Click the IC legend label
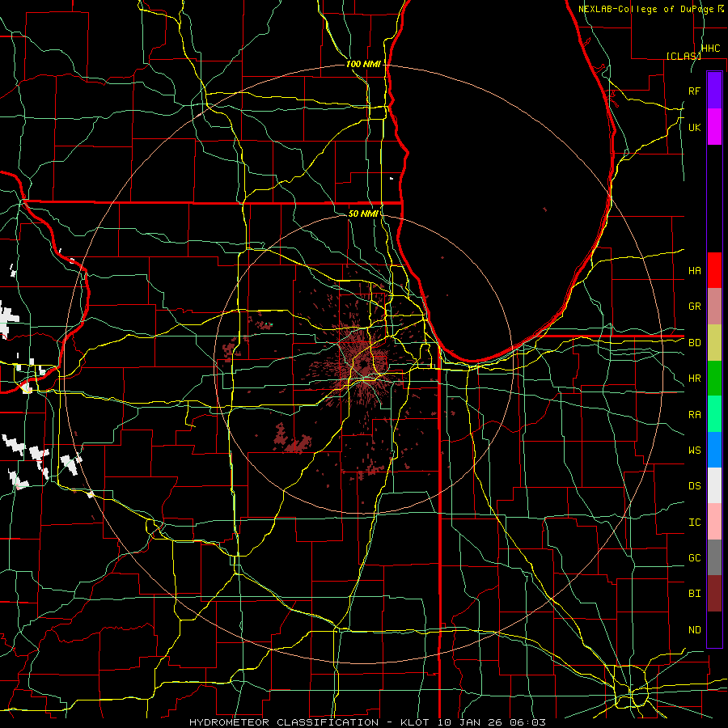 [694, 522]
